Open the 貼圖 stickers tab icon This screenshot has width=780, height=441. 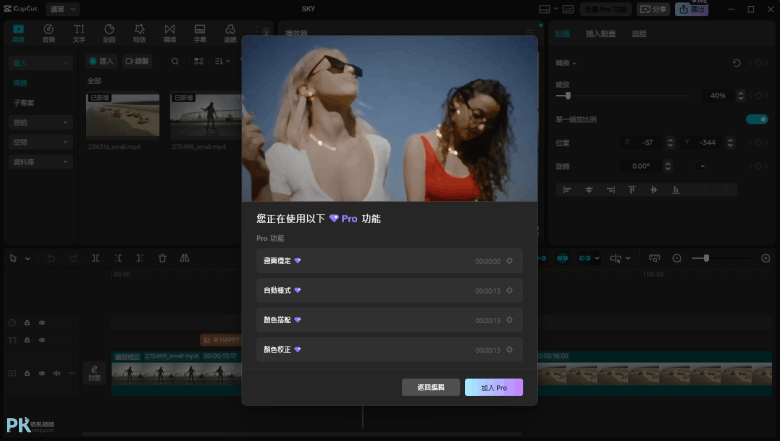(109, 29)
